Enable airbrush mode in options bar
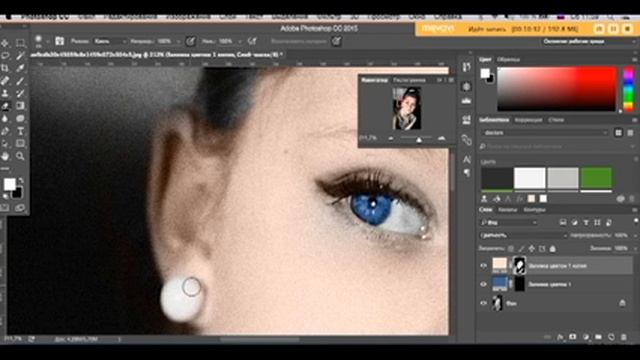Screen dimensions: 640x360 pos(252,41)
